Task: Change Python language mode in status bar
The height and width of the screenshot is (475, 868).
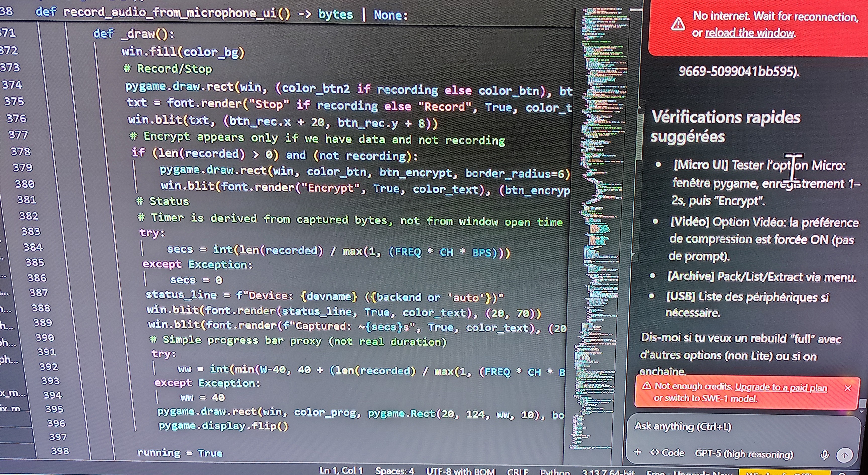Action: (555, 471)
